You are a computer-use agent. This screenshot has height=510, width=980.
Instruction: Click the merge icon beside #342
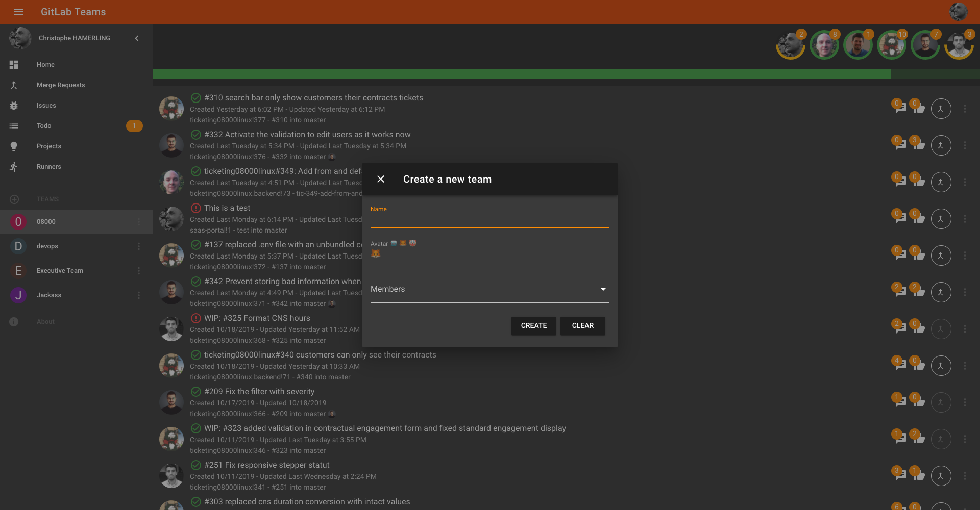click(941, 292)
